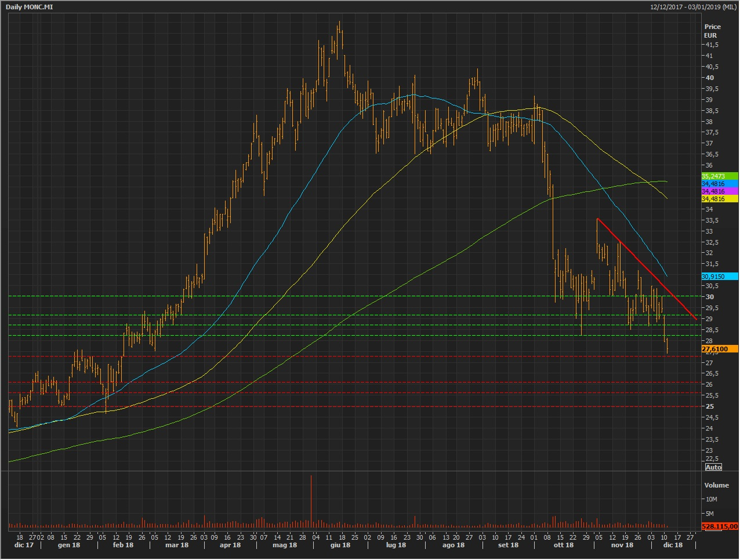Select the red dashed line at 25

(348, 406)
